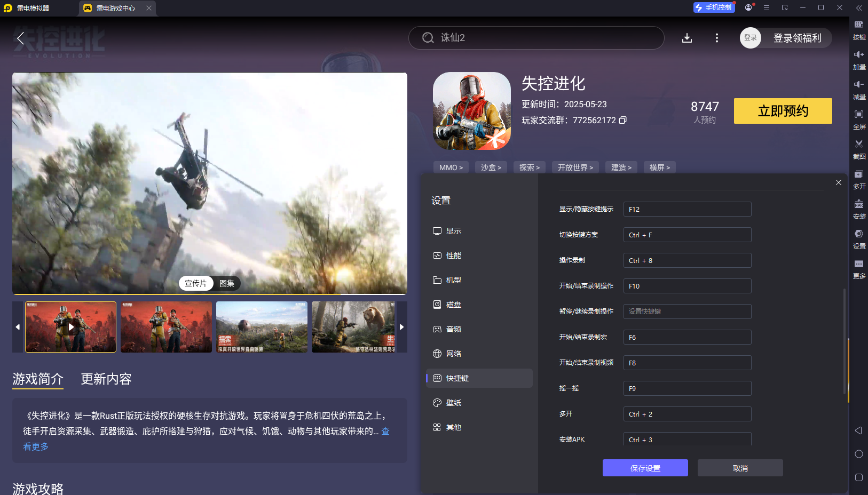Open emulator settings via 设置 sidebar icon
This screenshot has height=495, width=868.
pos(859,239)
